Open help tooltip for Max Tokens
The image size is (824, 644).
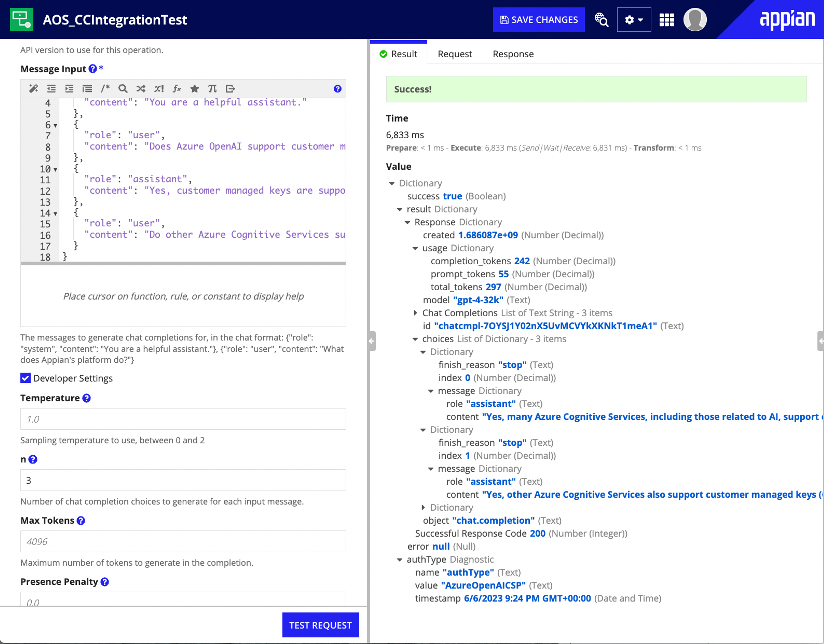pos(81,520)
